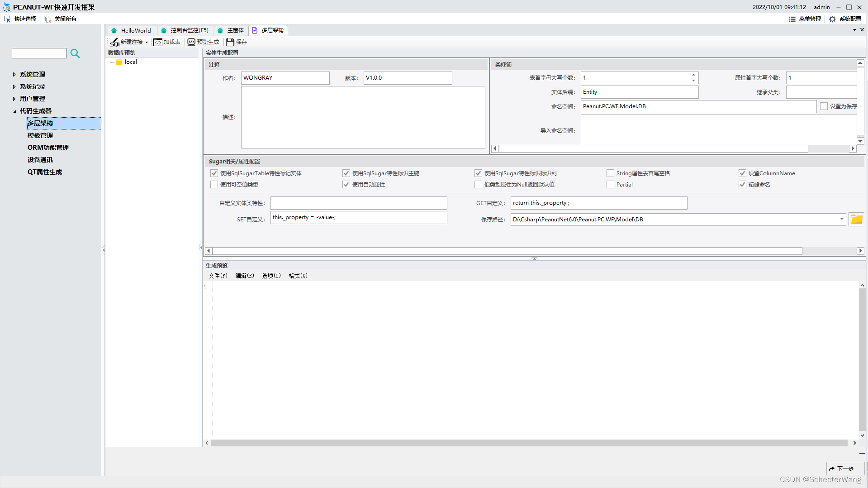Click the 作者 input field with WONGRAY
This screenshot has width=868, height=488.
tap(285, 78)
